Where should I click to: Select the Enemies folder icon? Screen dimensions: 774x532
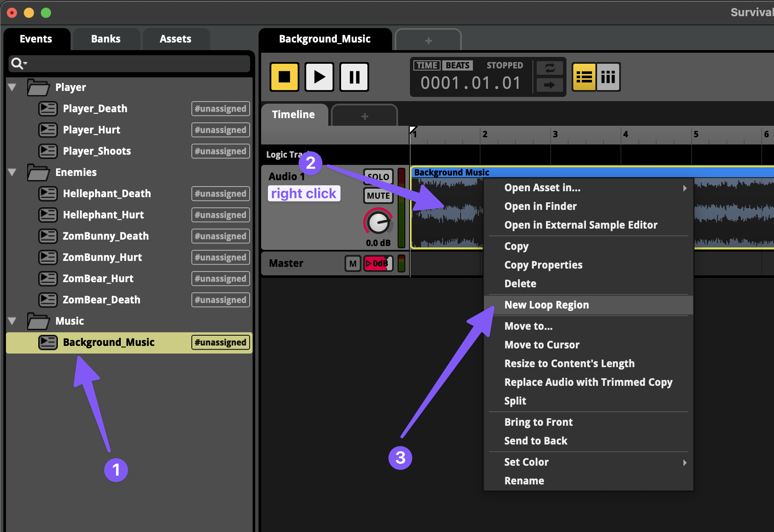coord(38,173)
